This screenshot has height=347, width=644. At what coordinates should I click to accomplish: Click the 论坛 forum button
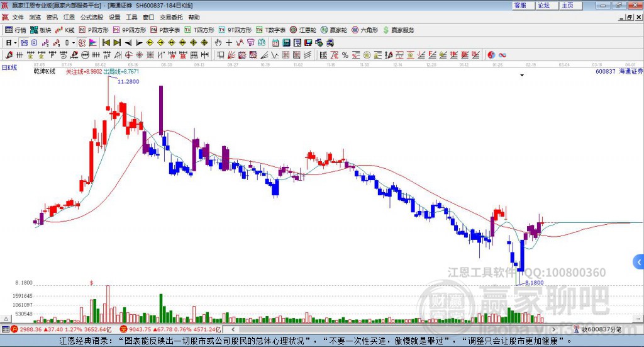pyautogui.click(x=548, y=5)
